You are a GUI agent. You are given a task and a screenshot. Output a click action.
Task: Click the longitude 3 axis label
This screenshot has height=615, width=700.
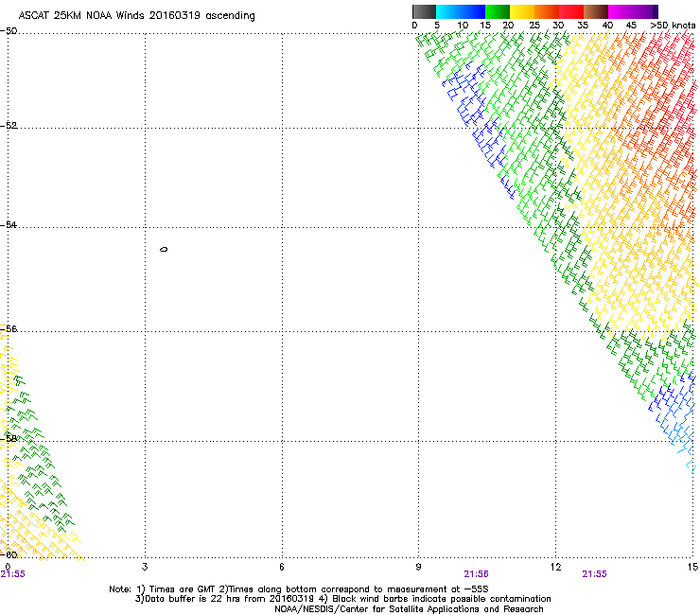tap(145, 567)
